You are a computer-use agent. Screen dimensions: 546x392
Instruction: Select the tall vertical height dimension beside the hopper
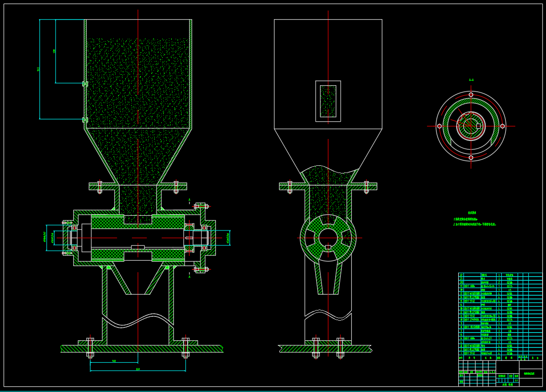[39, 69]
